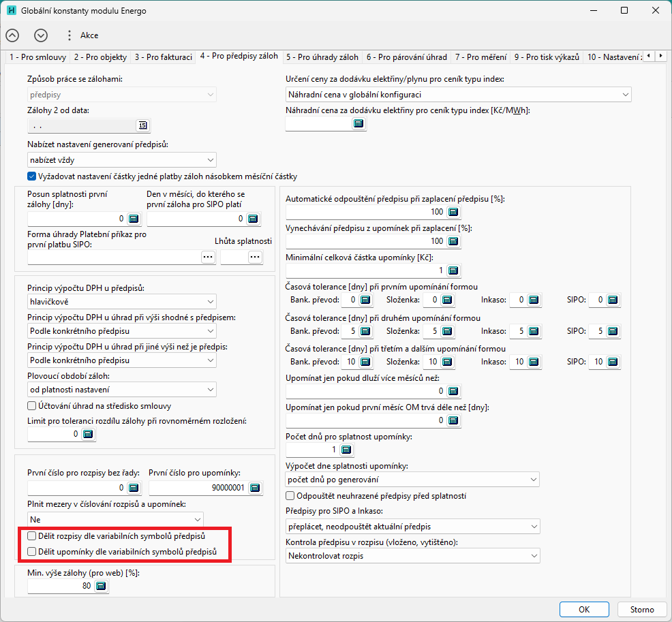Browse Forma úhrady Platební příkaz with ellipsis button

(x=208, y=257)
